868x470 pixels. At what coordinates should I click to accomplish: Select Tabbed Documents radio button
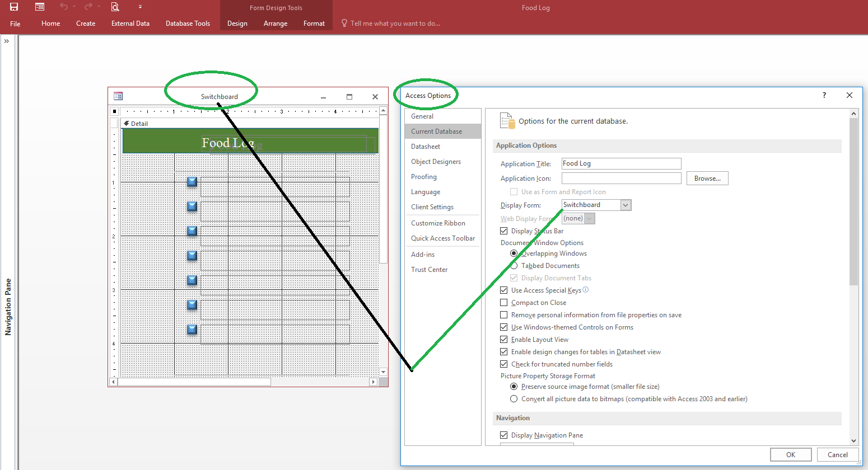tap(514, 266)
